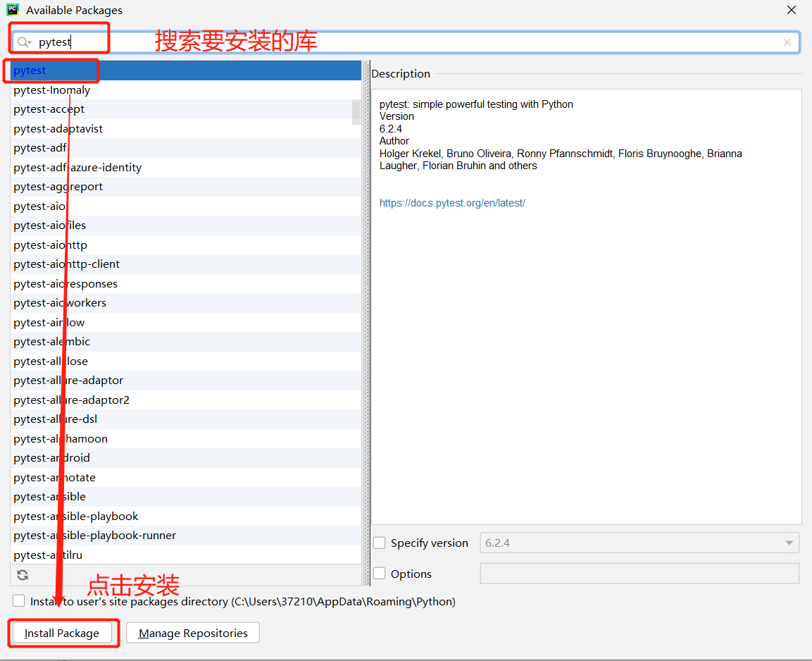The image size is (812, 661).
Task: Click the search field containing pytest
Action: [406, 42]
